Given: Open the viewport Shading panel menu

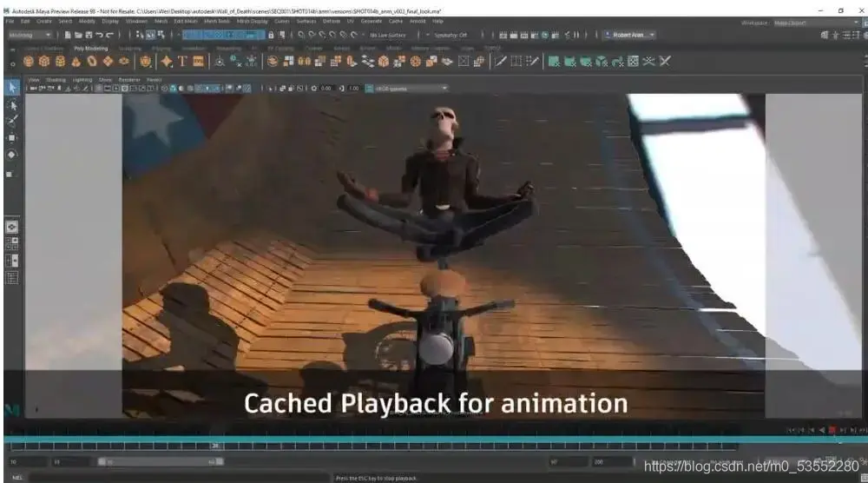Looking at the screenshot, I should click(x=56, y=80).
